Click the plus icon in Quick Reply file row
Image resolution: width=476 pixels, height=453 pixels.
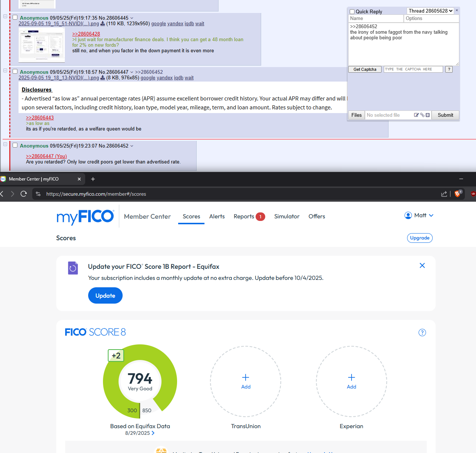[428, 115]
